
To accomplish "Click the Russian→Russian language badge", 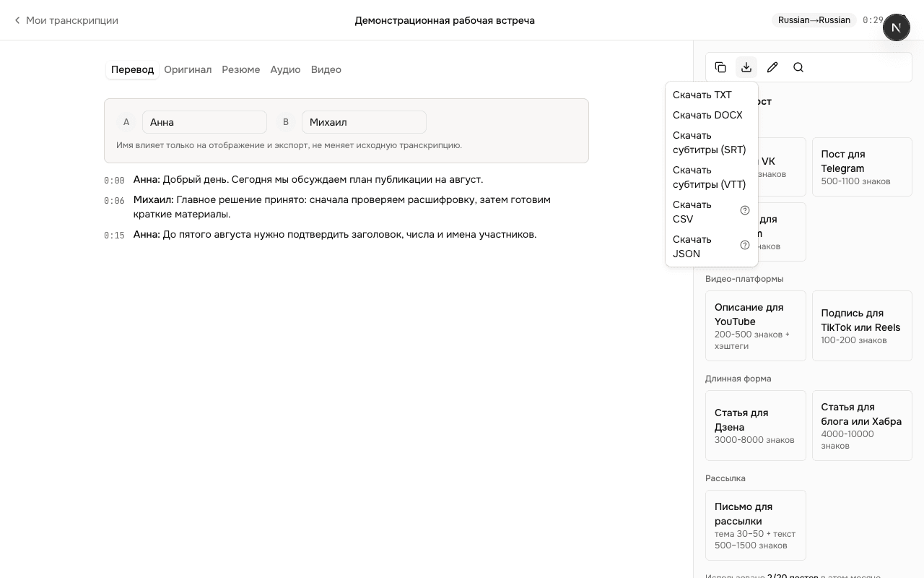I will click(x=814, y=20).
